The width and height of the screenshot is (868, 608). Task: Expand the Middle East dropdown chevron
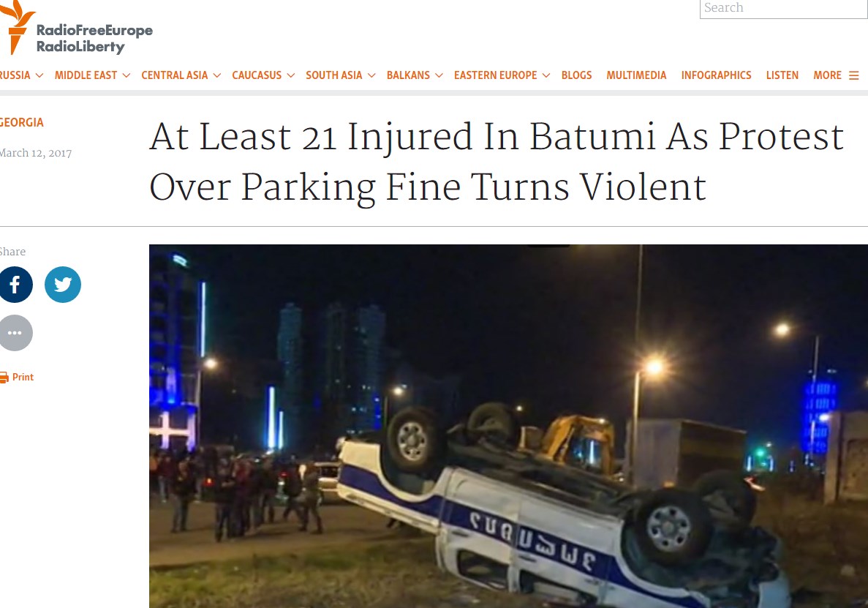click(x=127, y=75)
